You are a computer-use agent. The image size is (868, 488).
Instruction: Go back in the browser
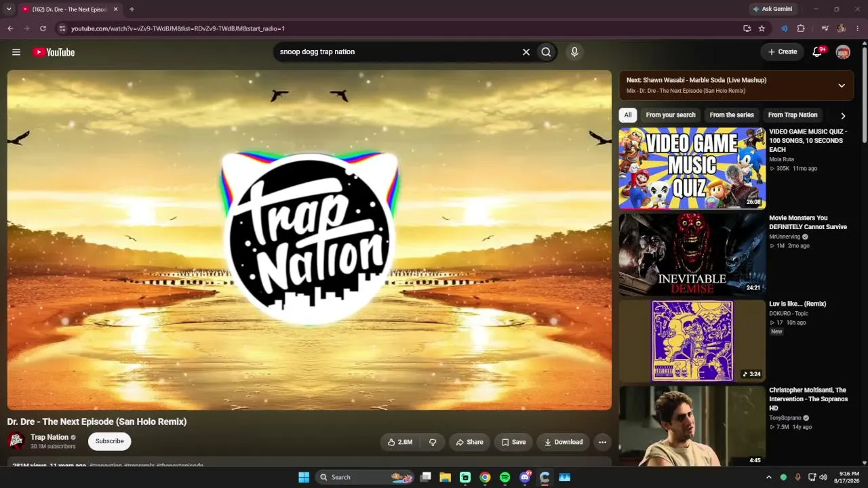pyautogui.click(x=10, y=28)
